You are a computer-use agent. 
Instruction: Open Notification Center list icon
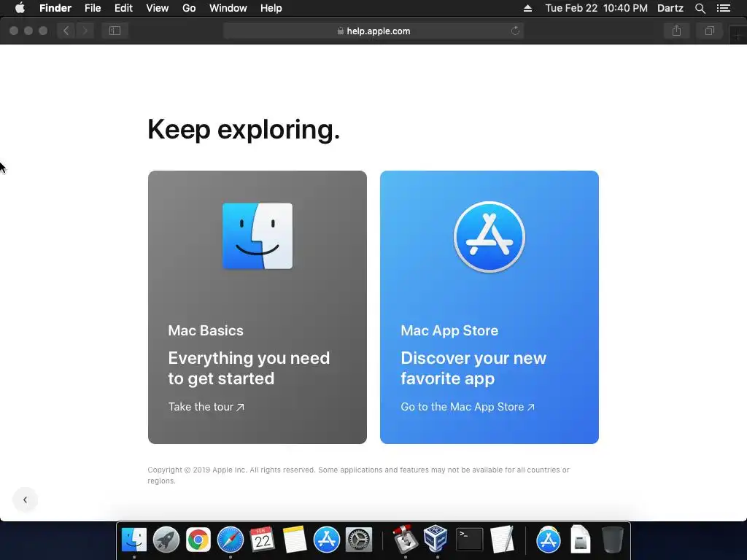pyautogui.click(x=724, y=8)
